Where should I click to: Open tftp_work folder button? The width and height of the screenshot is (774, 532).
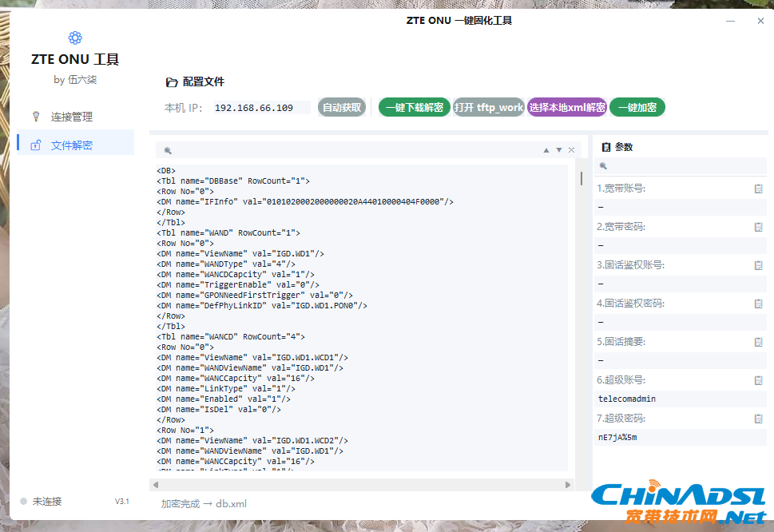coord(489,107)
